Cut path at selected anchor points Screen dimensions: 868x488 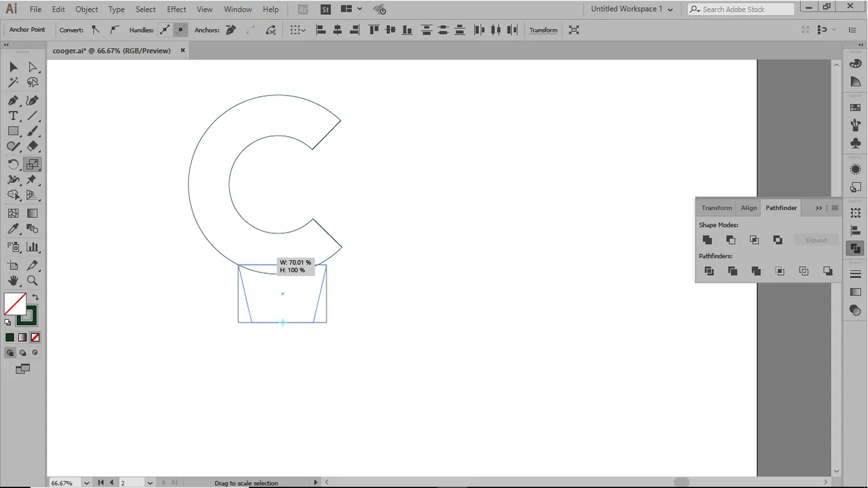tap(271, 30)
